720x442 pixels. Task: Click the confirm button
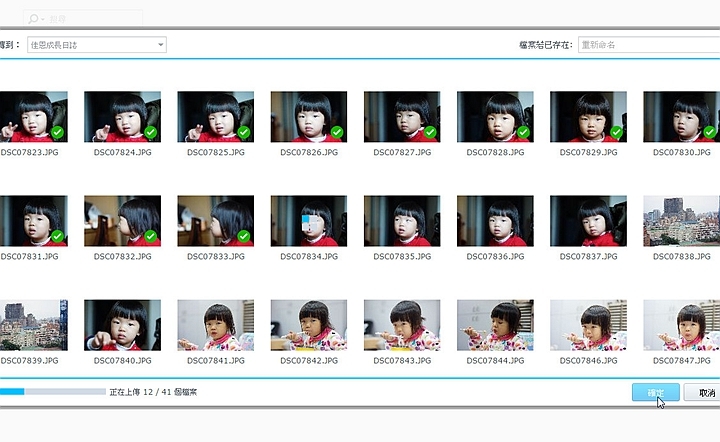(x=656, y=392)
